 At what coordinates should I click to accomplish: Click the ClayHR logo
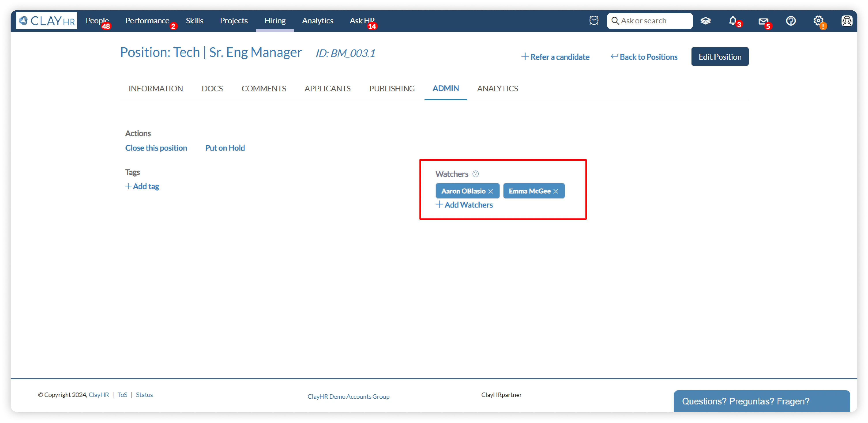coord(47,21)
